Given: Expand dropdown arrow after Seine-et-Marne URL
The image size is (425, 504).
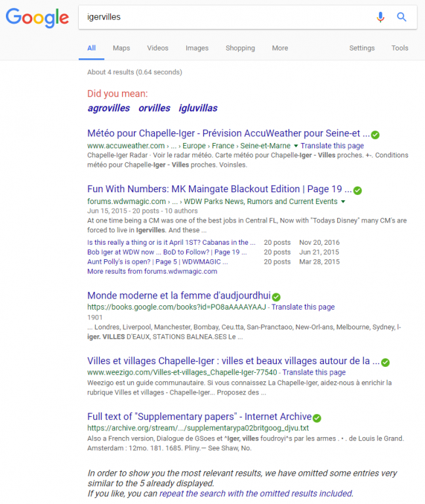Looking at the screenshot, I should [296, 146].
